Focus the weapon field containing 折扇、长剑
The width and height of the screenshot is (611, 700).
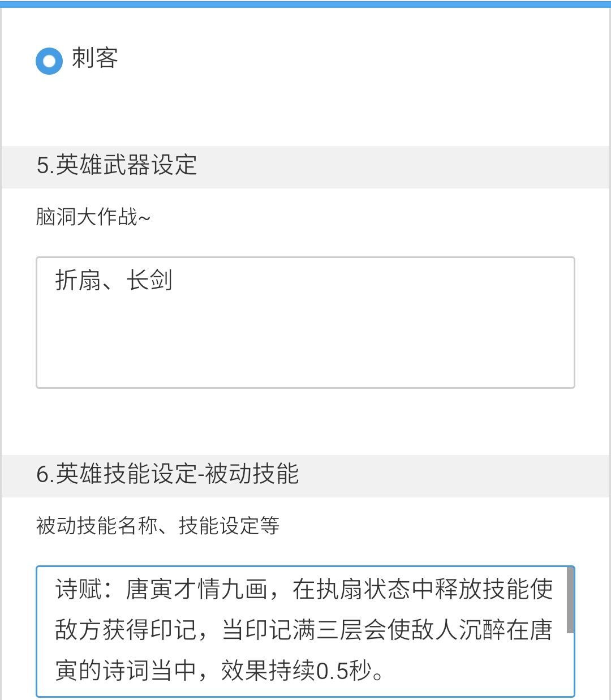coord(305,323)
